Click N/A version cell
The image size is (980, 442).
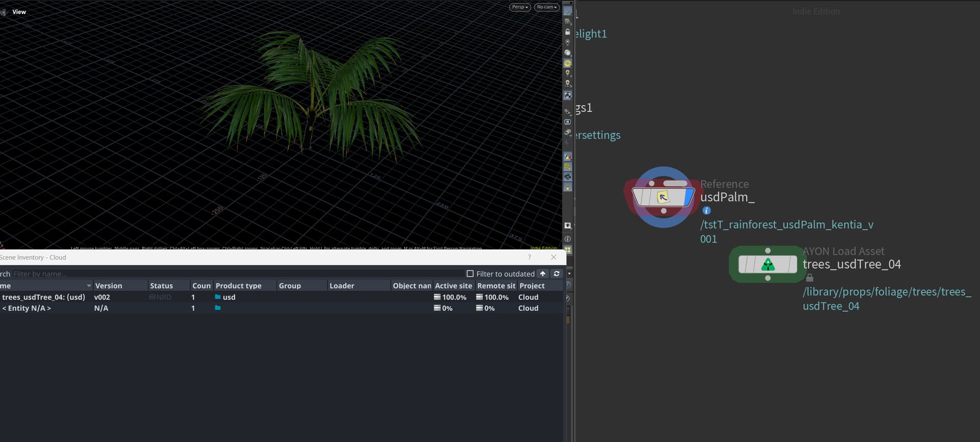[101, 308]
